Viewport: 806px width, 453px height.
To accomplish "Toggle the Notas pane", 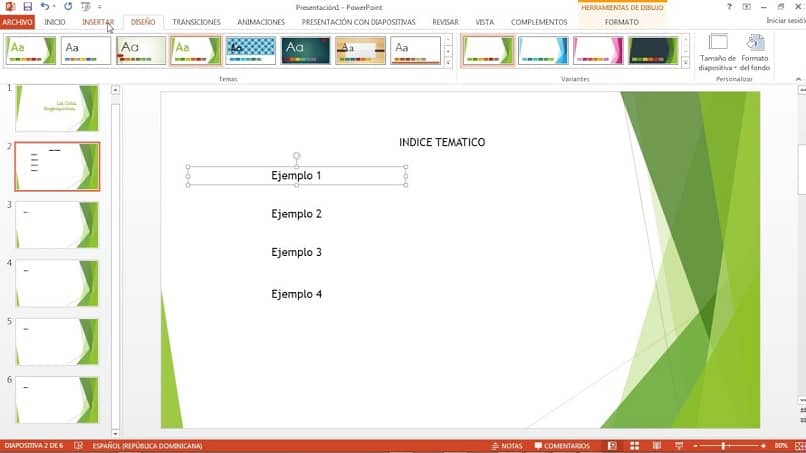I will 506,446.
